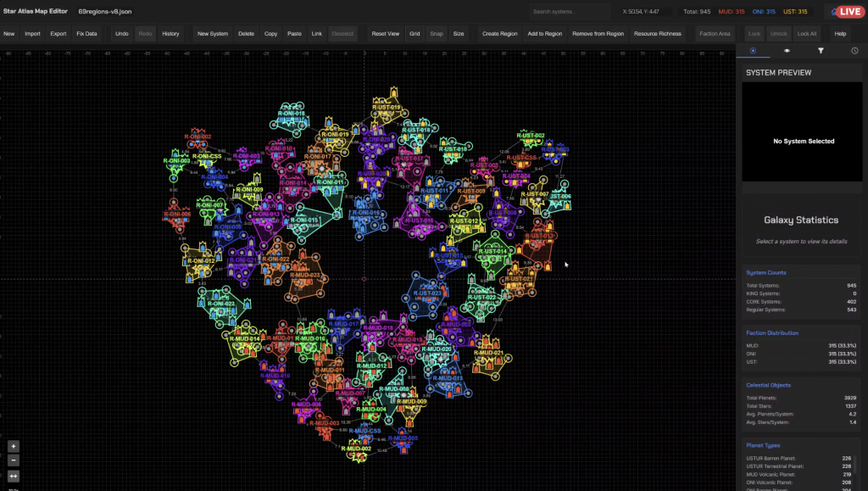Click the System Counts section heading
868x491 pixels.
point(765,272)
